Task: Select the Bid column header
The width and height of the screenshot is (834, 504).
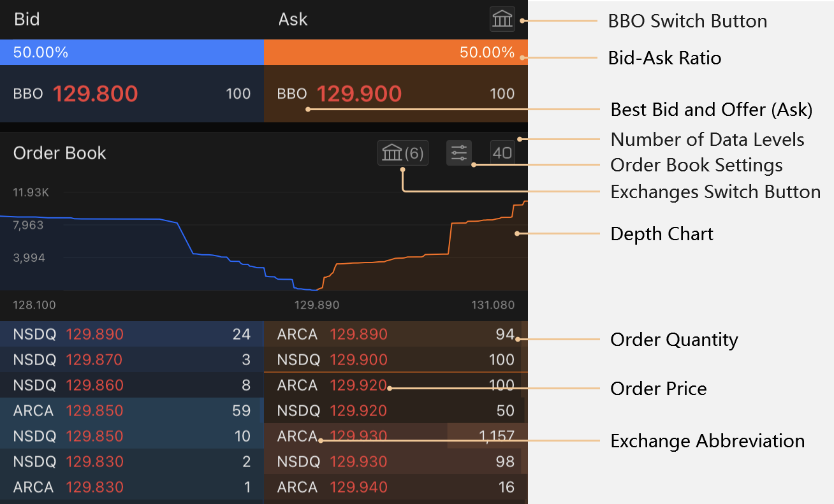Action: pos(26,19)
